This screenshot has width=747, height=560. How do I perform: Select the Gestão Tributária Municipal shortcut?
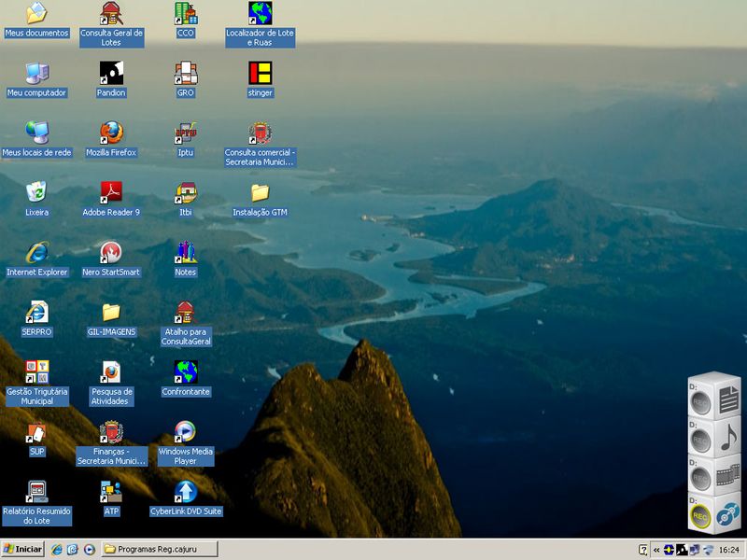pos(36,371)
